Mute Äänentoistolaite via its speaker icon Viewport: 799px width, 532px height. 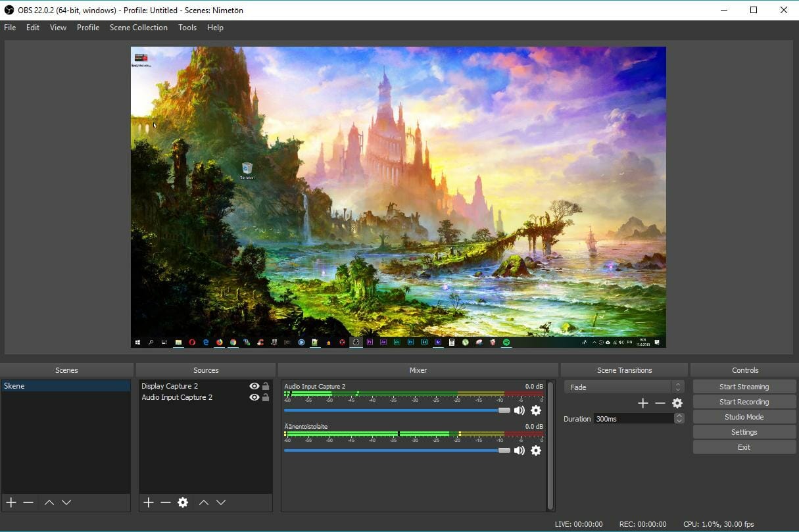520,450
